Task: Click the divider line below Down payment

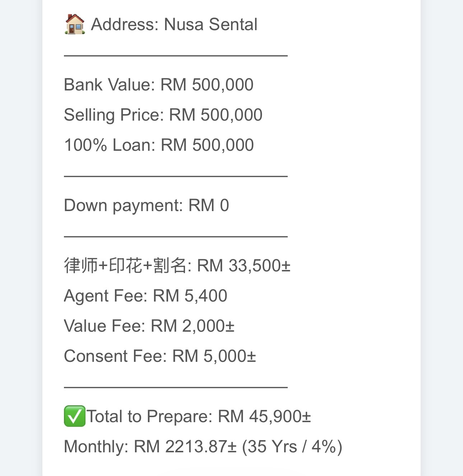Action: tap(176, 237)
